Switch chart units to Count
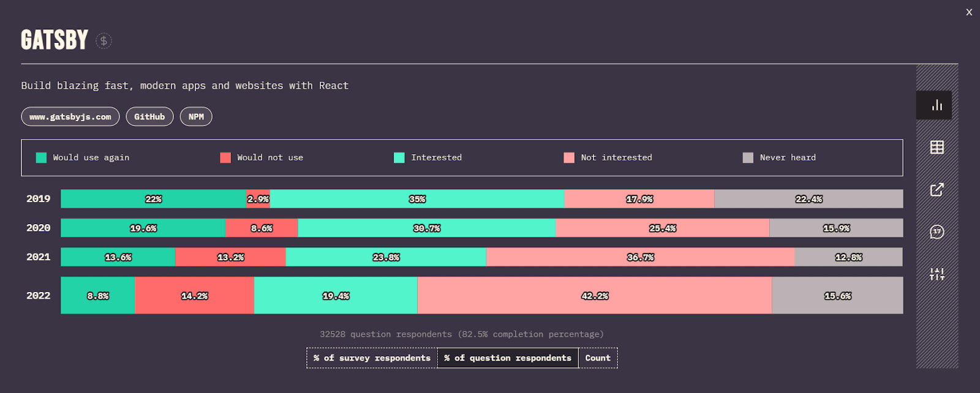Viewport: 980px width, 393px height. (598, 358)
